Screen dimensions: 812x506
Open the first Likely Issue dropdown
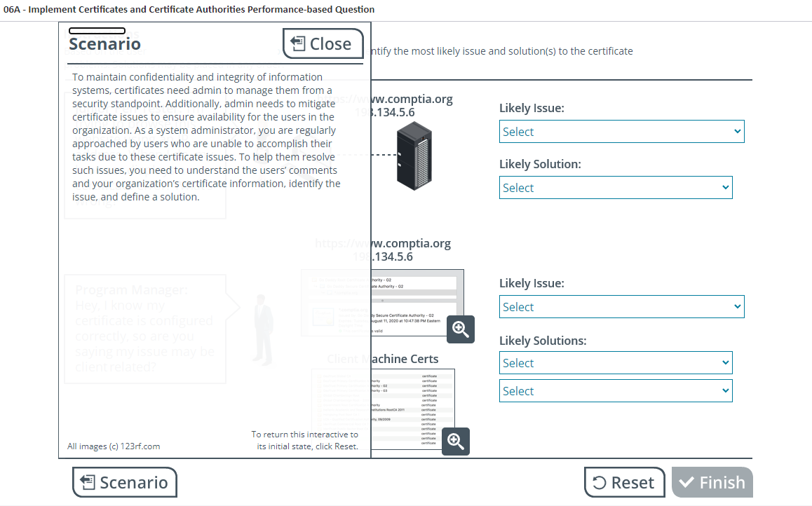[x=621, y=132]
